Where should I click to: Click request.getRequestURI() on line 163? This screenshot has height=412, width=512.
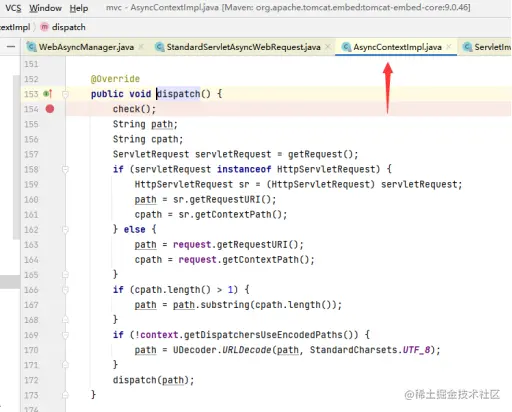[x=236, y=245]
